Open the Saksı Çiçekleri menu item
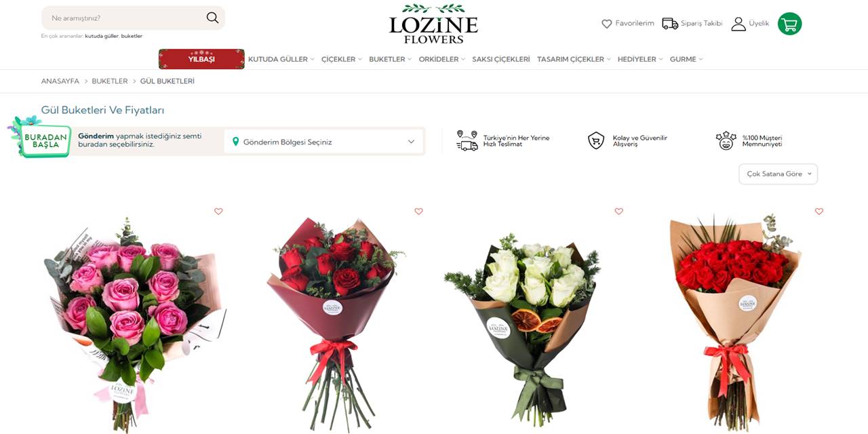Image resolution: width=868 pixels, height=434 pixels. (501, 59)
